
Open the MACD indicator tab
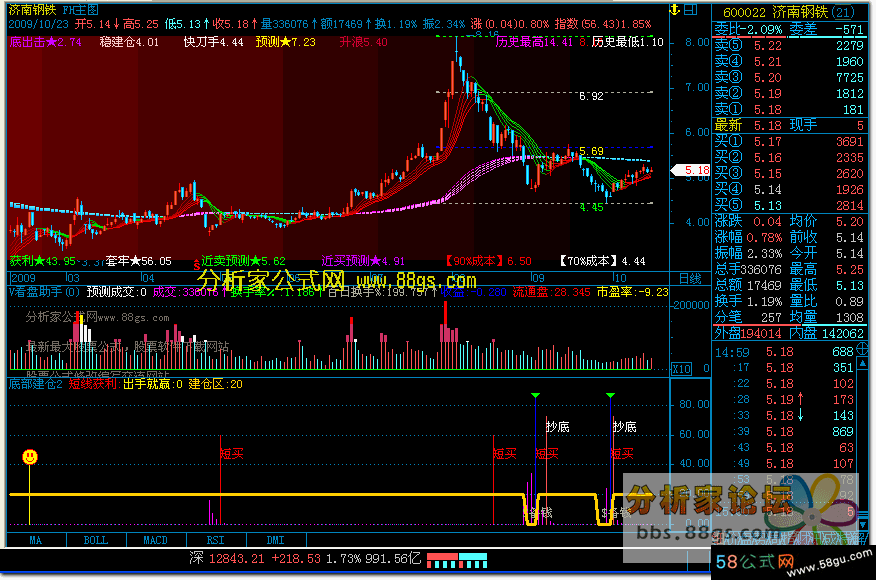coord(156,540)
